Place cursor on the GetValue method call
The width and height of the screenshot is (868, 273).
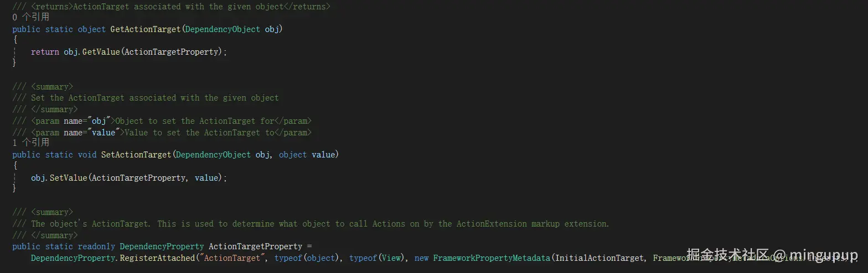[x=101, y=52]
